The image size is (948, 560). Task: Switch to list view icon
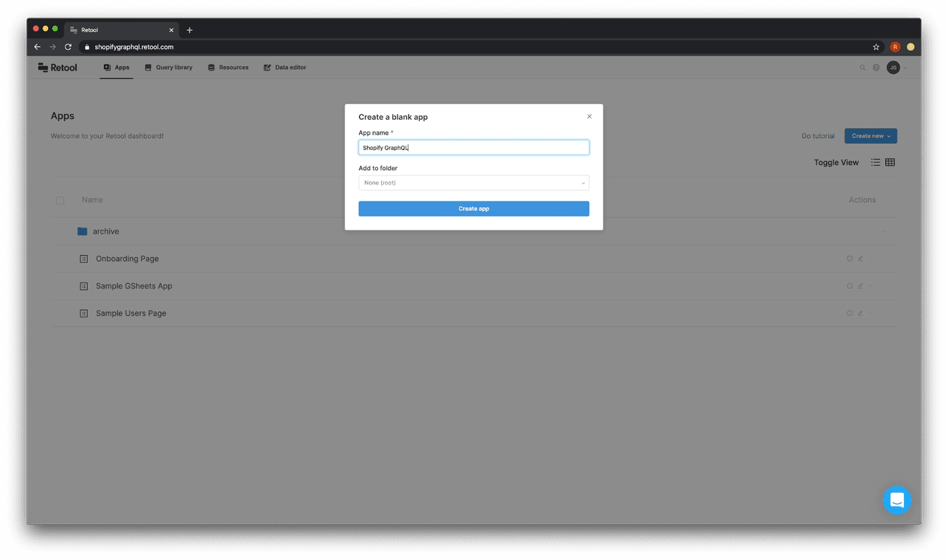pos(876,163)
